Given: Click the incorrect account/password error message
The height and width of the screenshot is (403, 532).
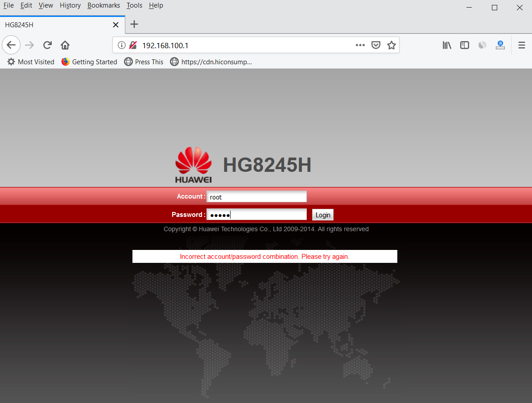Looking at the screenshot, I should (264, 257).
